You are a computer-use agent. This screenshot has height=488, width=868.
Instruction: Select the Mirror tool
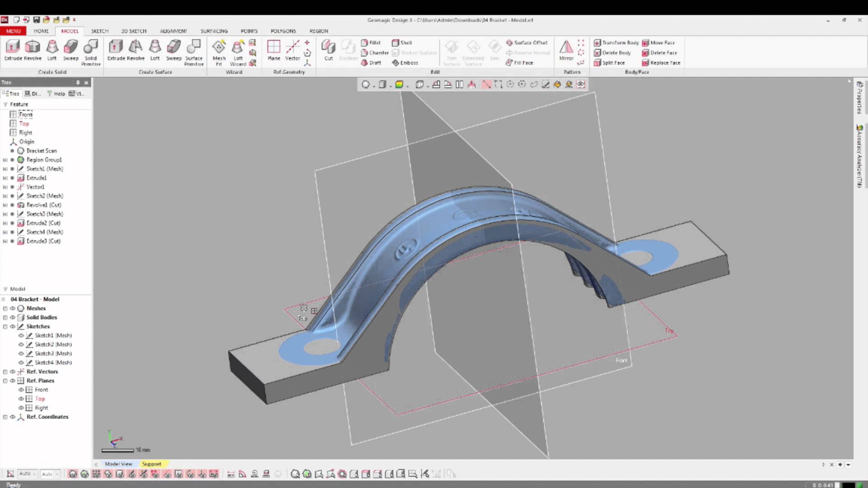point(566,50)
